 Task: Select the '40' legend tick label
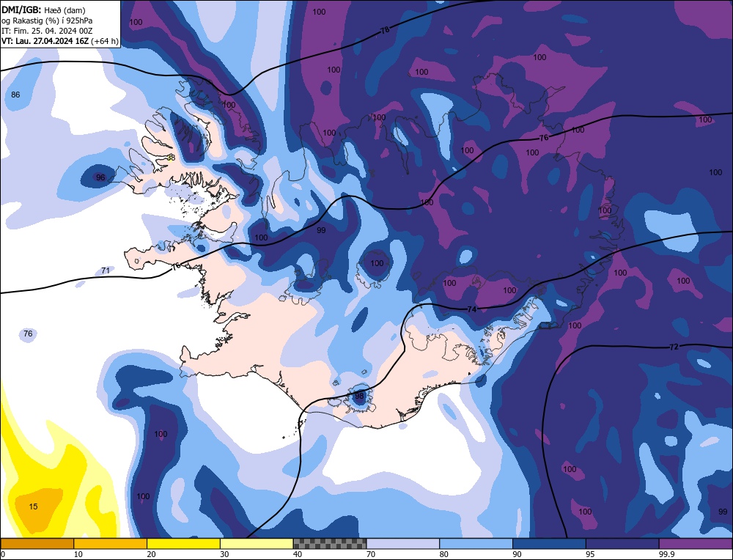pos(298,554)
